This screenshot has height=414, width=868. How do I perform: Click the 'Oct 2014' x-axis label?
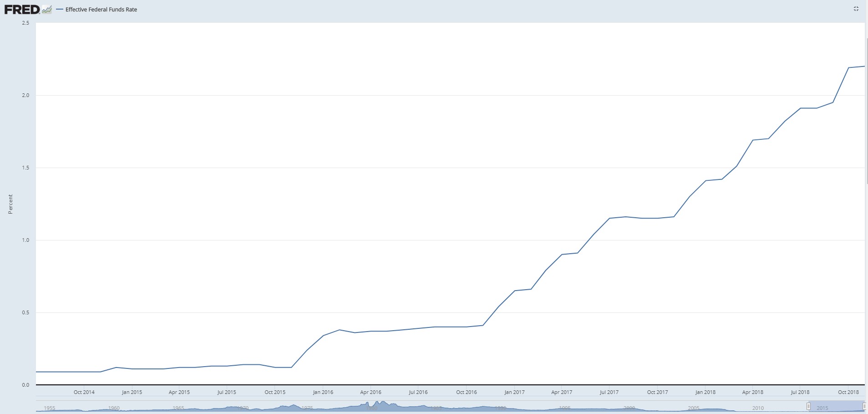click(84, 392)
